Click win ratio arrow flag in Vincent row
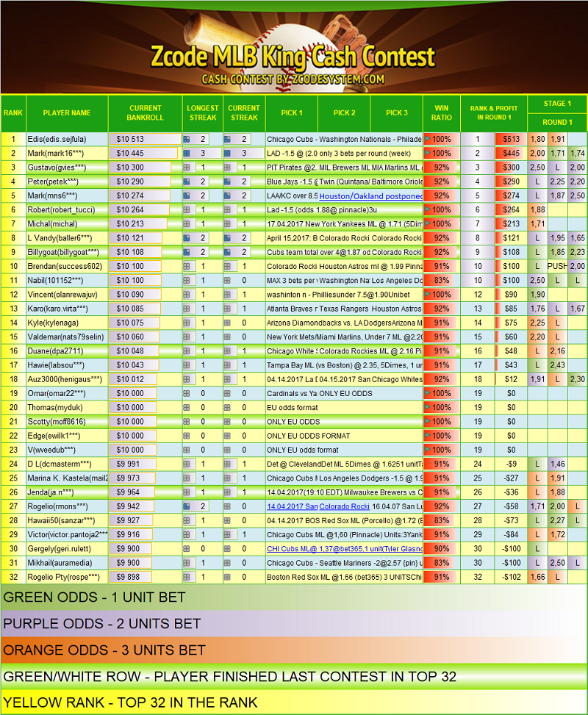Image resolution: width=588 pixels, height=715 pixels. pyautogui.click(x=428, y=295)
